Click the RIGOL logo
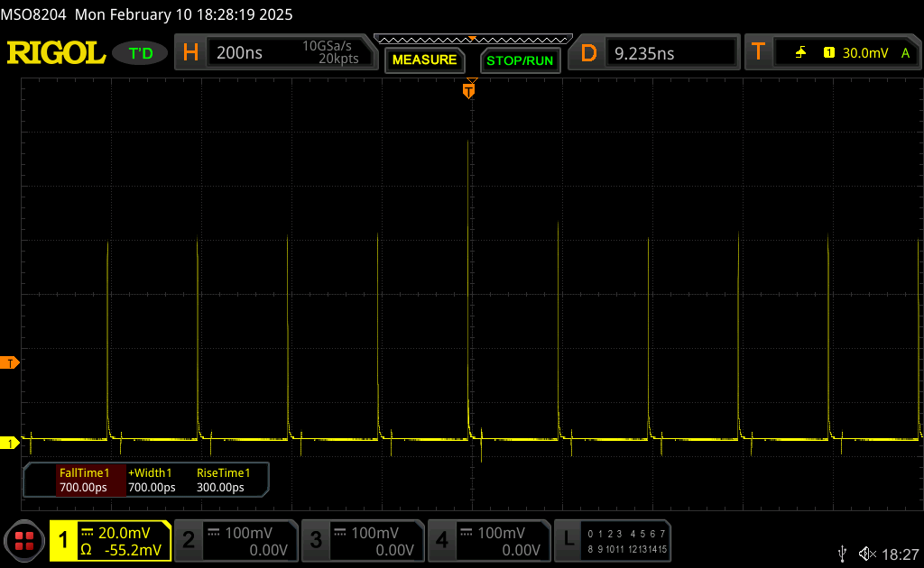The height and width of the screenshot is (568, 924). 56,53
